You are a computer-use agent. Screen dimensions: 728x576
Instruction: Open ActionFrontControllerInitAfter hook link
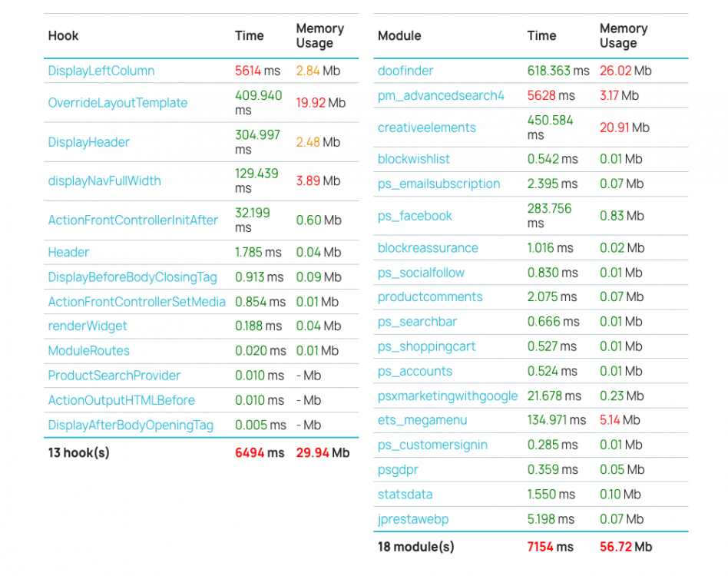(x=134, y=220)
